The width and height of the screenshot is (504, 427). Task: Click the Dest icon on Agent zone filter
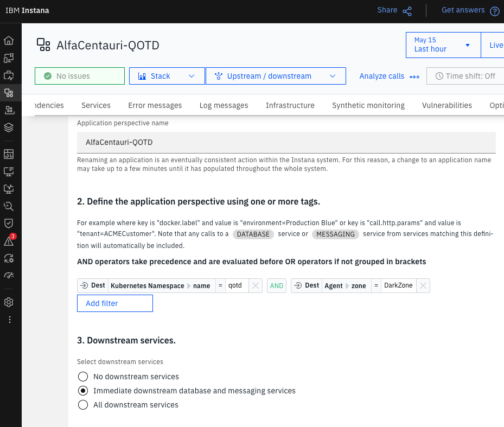[x=298, y=285]
